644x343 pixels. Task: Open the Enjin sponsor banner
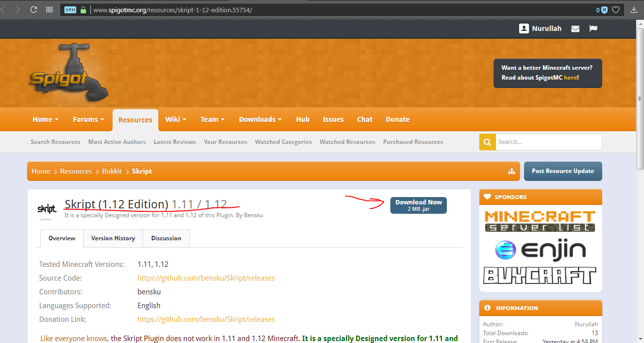tap(540, 250)
